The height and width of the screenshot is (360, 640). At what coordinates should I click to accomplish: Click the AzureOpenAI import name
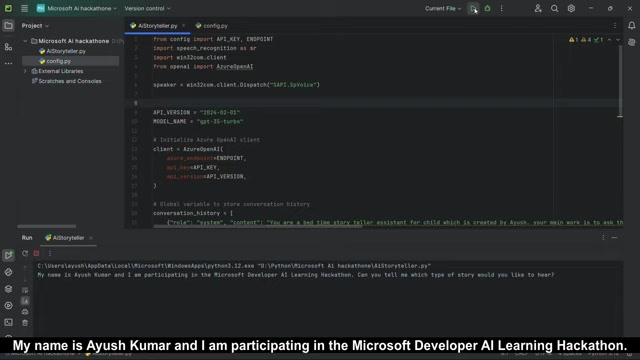coord(235,67)
